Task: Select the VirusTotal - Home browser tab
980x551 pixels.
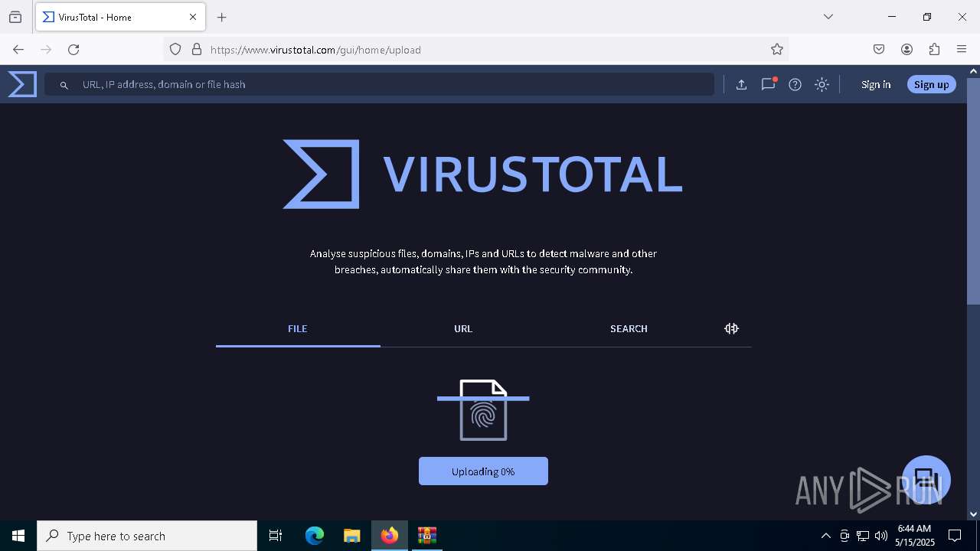Action: 120,17
